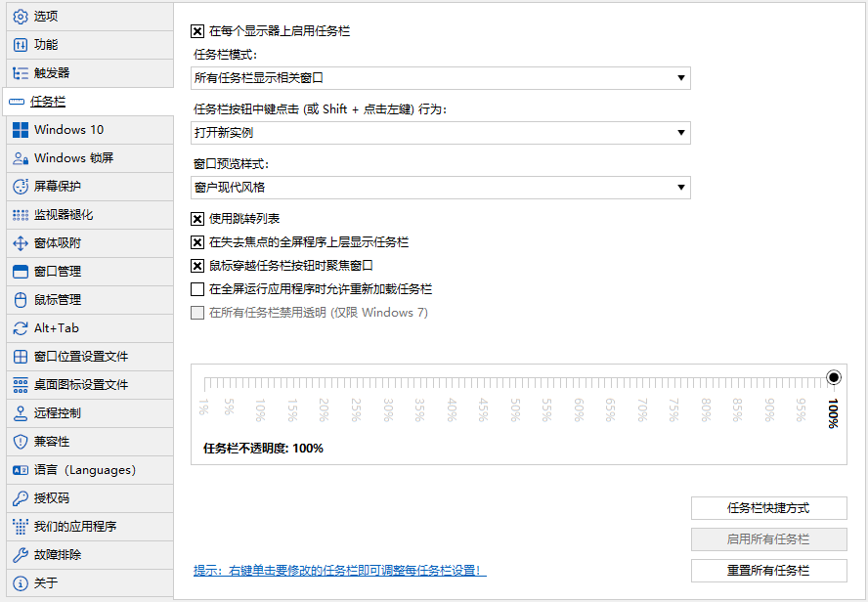Enable 在全屏运行应用程序时允许重新加载任务栏 checkbox
Image resolution: width=868 pixels, height=602 pixels.
click(198, 289)
